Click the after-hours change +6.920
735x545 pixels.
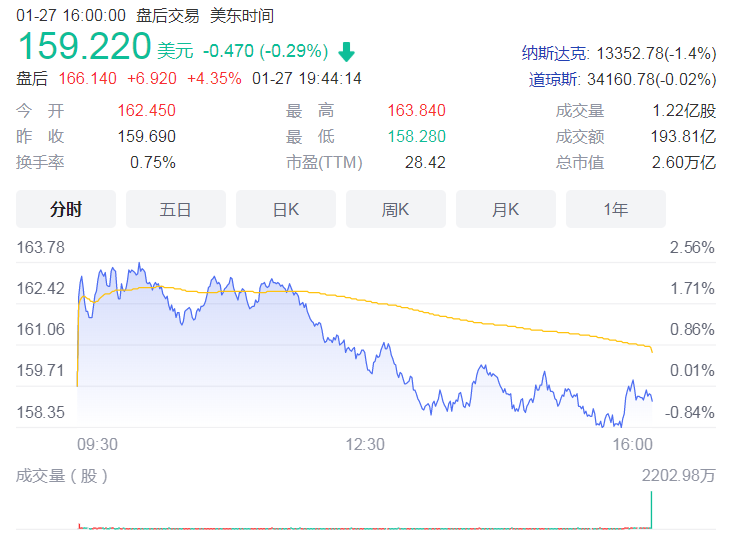[152, 78]
